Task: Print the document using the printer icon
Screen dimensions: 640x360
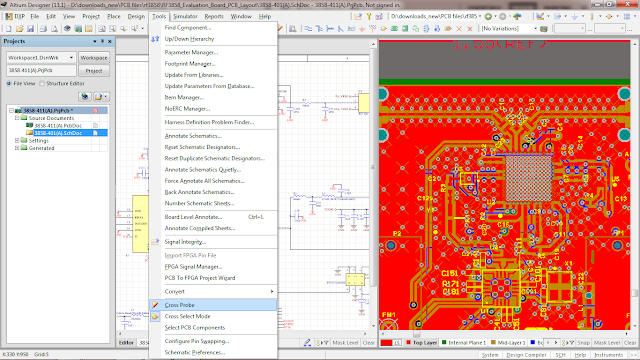Action: (43, 29)
